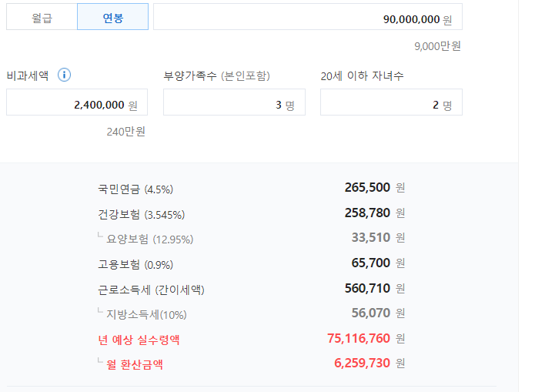Click the 9,000만원 helper text
The height and width of the screenshot is (392, 535).
[x=437, y=46]
